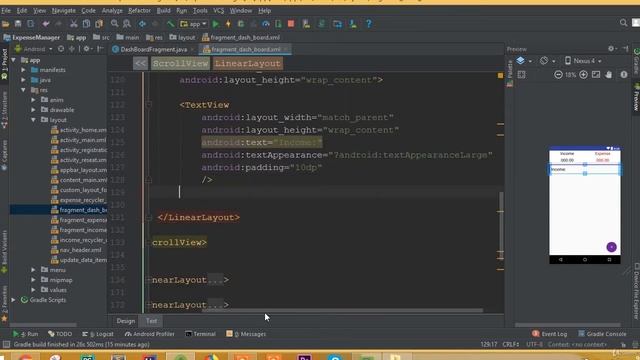This screenshot has width=640, height=360.
Task: Collapse the app module tree node
Action: coord(14,60)
